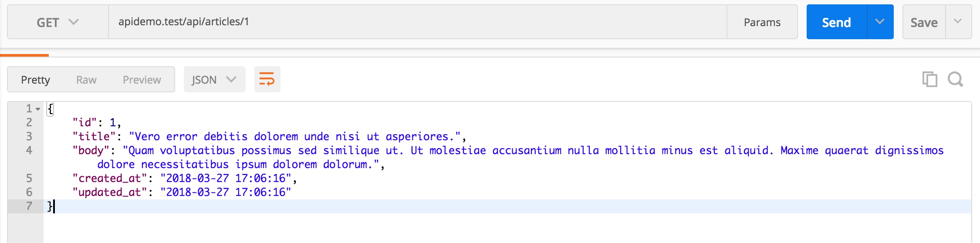Viewport: 980px width, 243px height.
Task: Open the JSON format dropdown
Action: (x=214, y=79)
